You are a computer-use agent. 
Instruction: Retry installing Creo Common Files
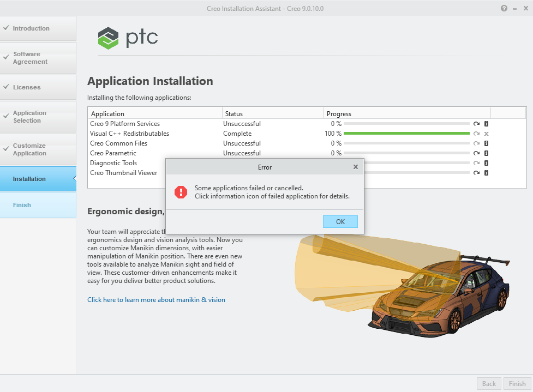click(477, 143)
